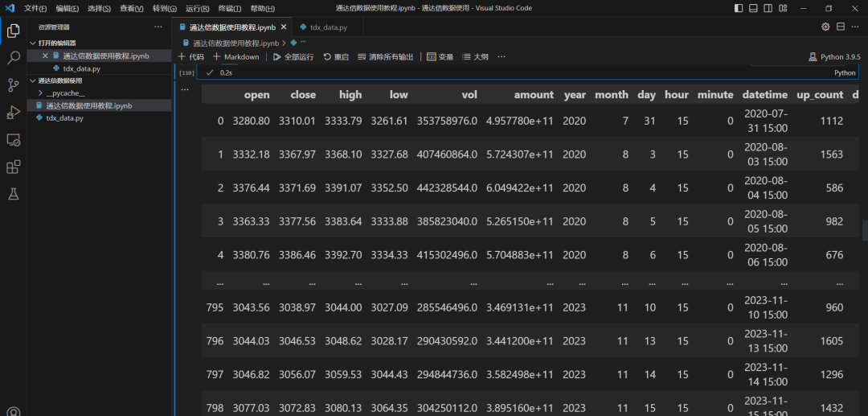This screenshot has width=868, height=416.
Task: Open the Testing flask view
Action: click(x=14, y=194)
